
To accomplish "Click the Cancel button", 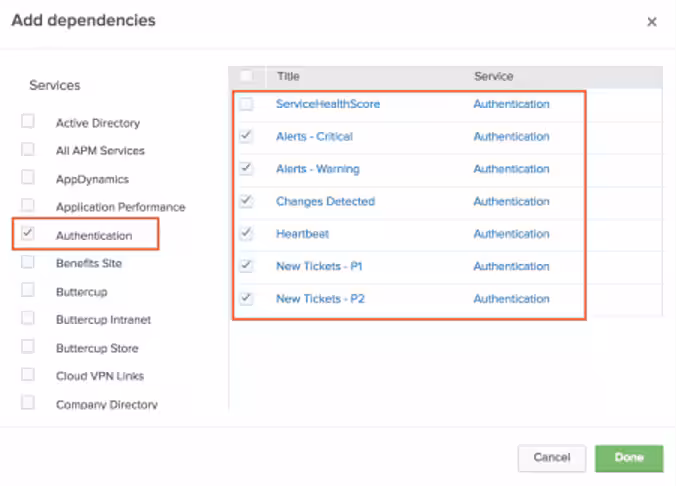I will click(x=551, y=457).
